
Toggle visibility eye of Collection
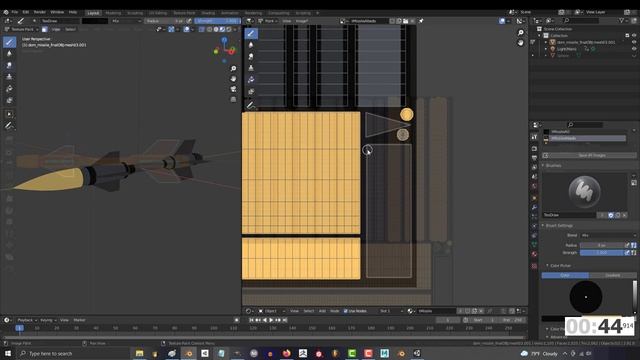(x=634, y=36)
